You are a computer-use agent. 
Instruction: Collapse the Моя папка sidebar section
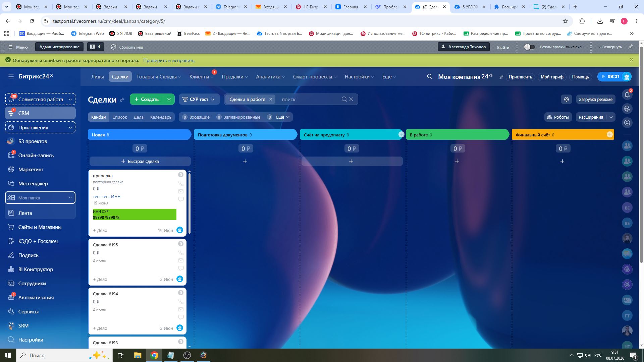[70, 198]
